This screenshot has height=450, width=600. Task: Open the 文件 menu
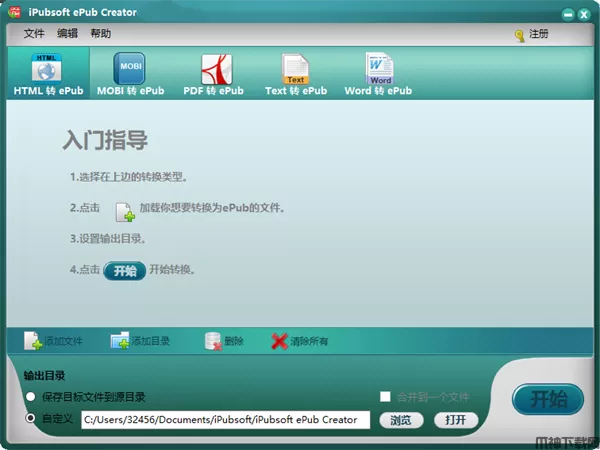(34, 34)
